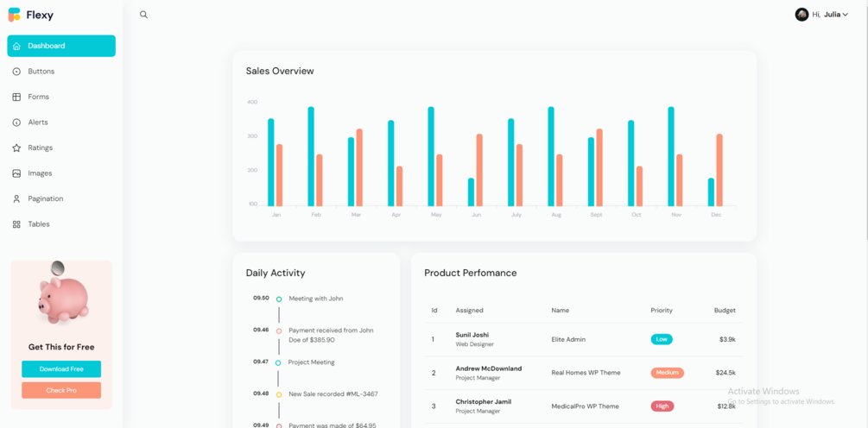Click the tallest teal bar for Feb
Screen dimensions: 868x428
(311, 156)
